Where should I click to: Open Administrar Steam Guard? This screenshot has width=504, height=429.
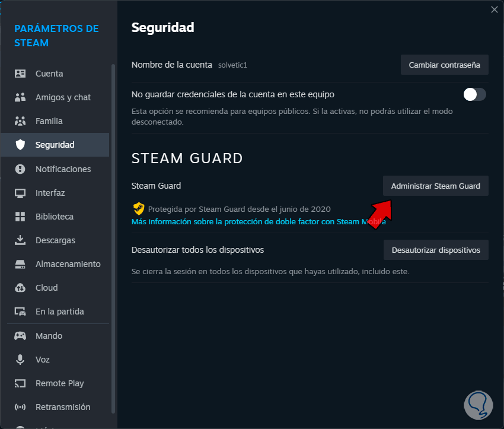[435, 186]
